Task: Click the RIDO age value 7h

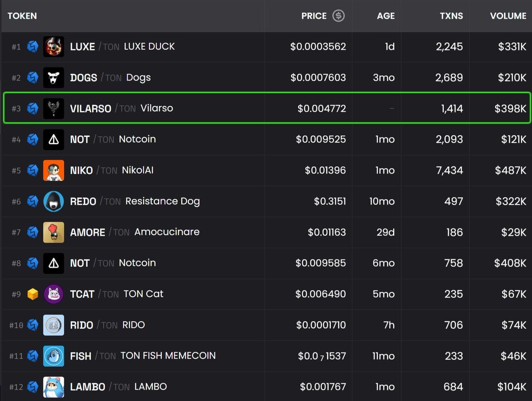Action: 389,325
